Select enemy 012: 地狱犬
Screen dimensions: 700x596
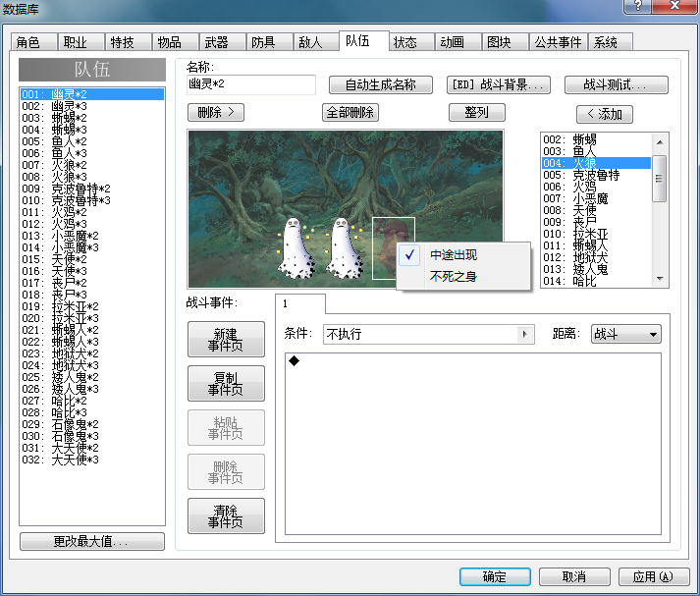(x=596, y=257)
